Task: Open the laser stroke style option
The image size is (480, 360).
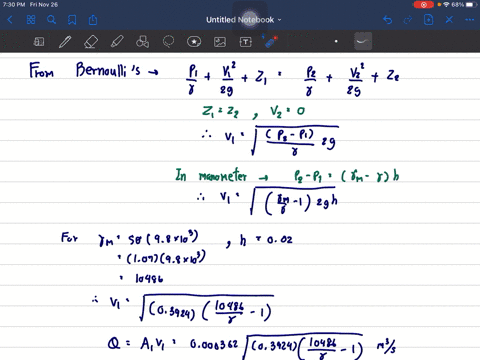Action: [363, 41]
